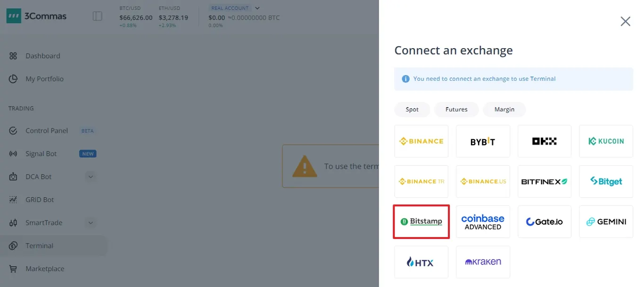Filter exchanges by Spot
This screenshot has height=287, width=644.
click(412, 110)
